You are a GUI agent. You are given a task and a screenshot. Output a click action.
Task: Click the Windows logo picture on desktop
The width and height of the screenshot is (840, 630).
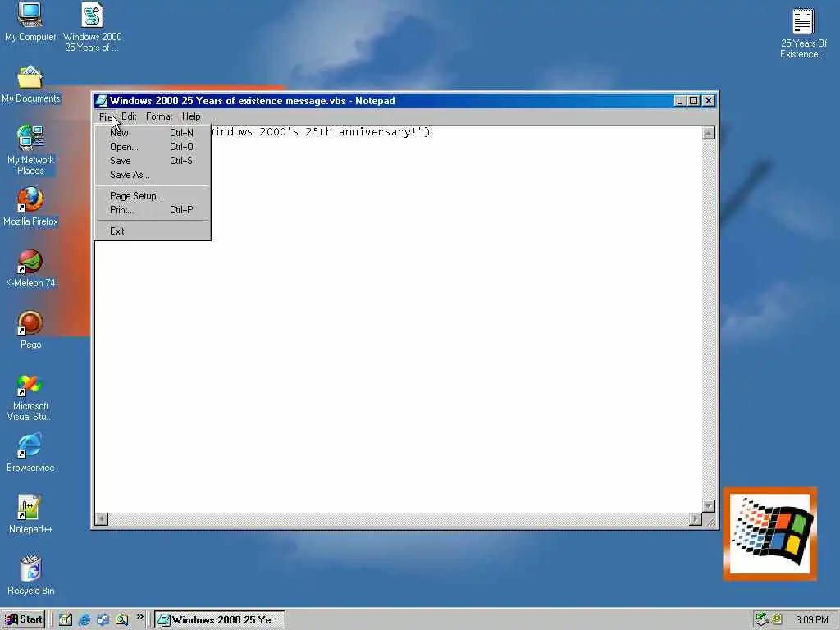pyautogui.click(x=769, y=534)
